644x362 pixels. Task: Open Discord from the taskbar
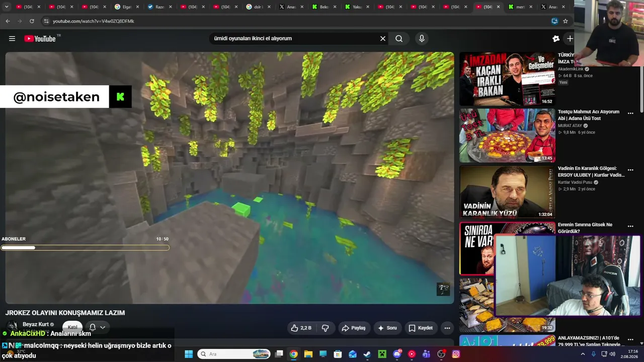(397, 354)
